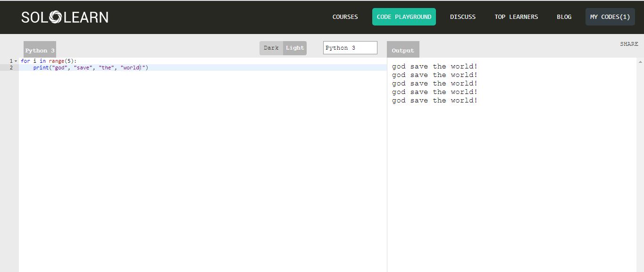Click the Share link
The image size is (644, 272).
629,43
